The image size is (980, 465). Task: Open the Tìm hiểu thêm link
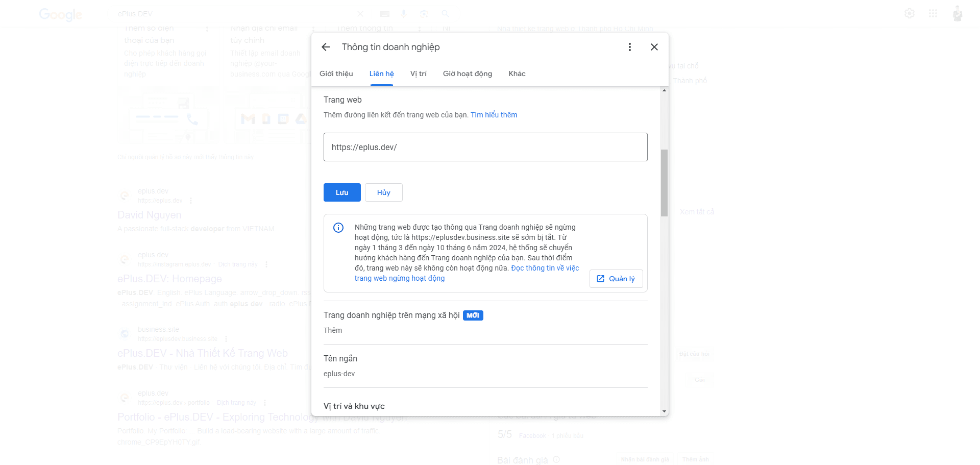(494, 115)
